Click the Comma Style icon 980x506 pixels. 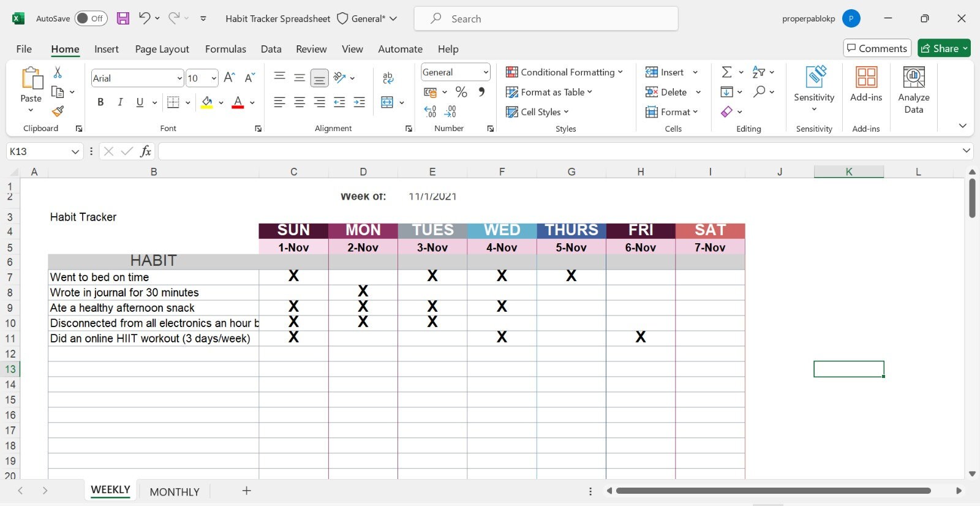(482, 92)
